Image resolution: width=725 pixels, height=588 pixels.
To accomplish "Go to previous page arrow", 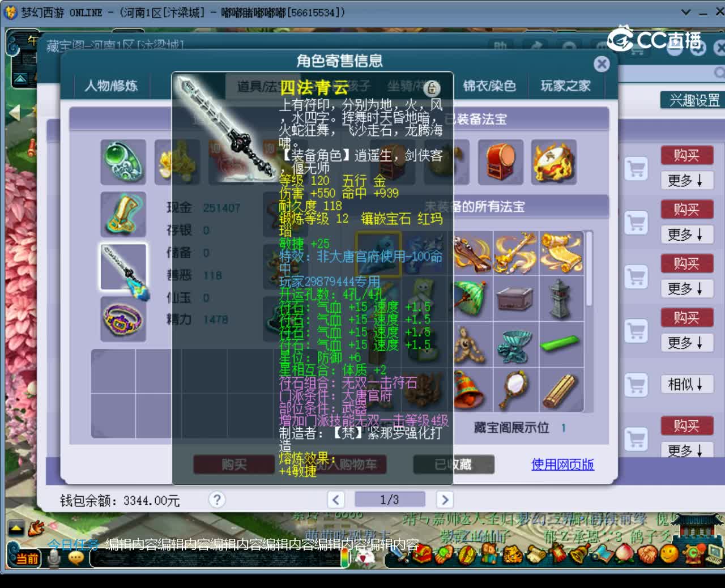I will point(336,500).
